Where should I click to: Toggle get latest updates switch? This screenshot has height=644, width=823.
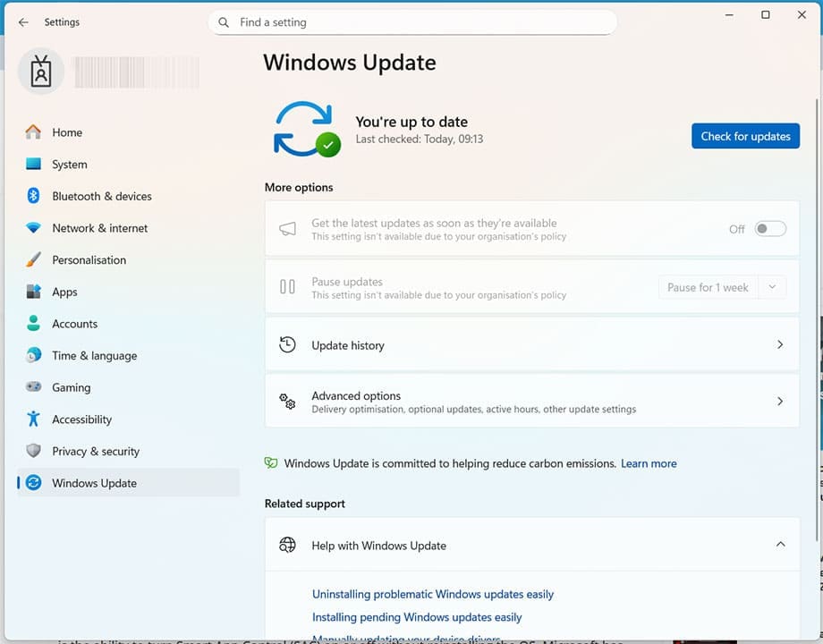(770, 229)
